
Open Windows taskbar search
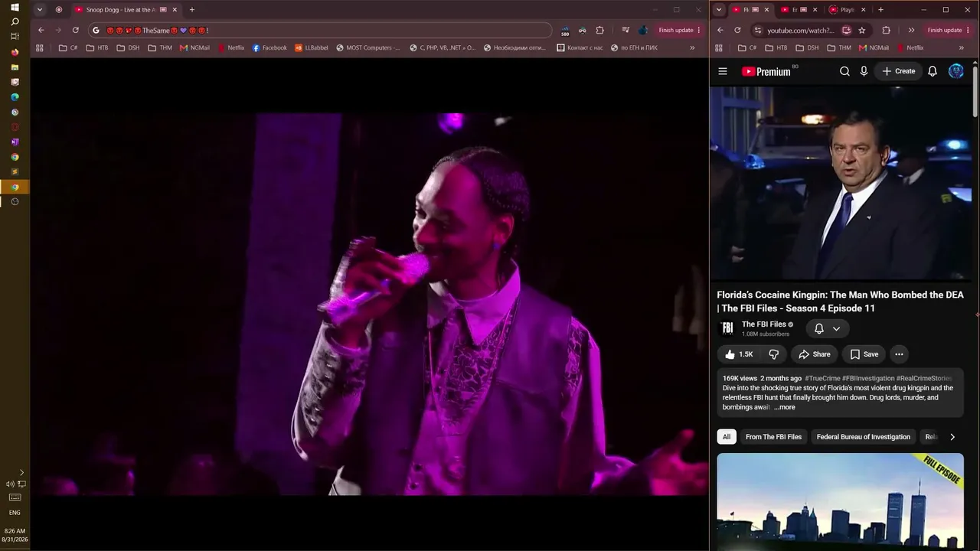[15, 22]
